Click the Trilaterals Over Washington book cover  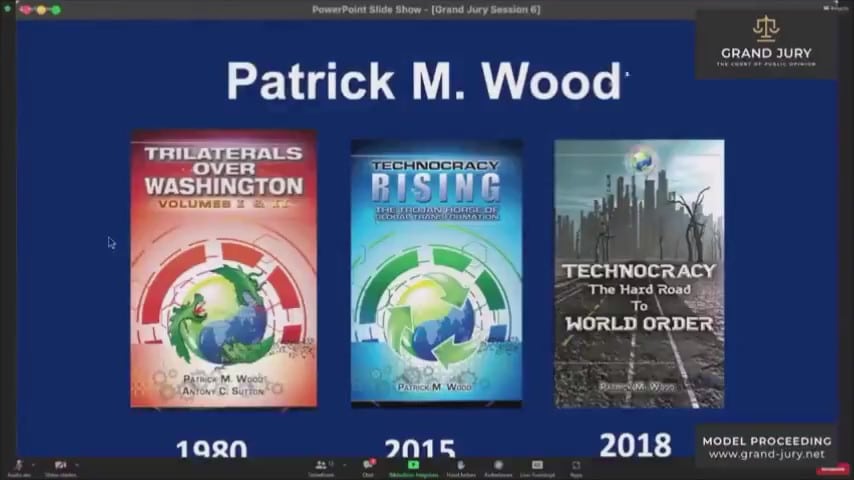click(223, 268)
